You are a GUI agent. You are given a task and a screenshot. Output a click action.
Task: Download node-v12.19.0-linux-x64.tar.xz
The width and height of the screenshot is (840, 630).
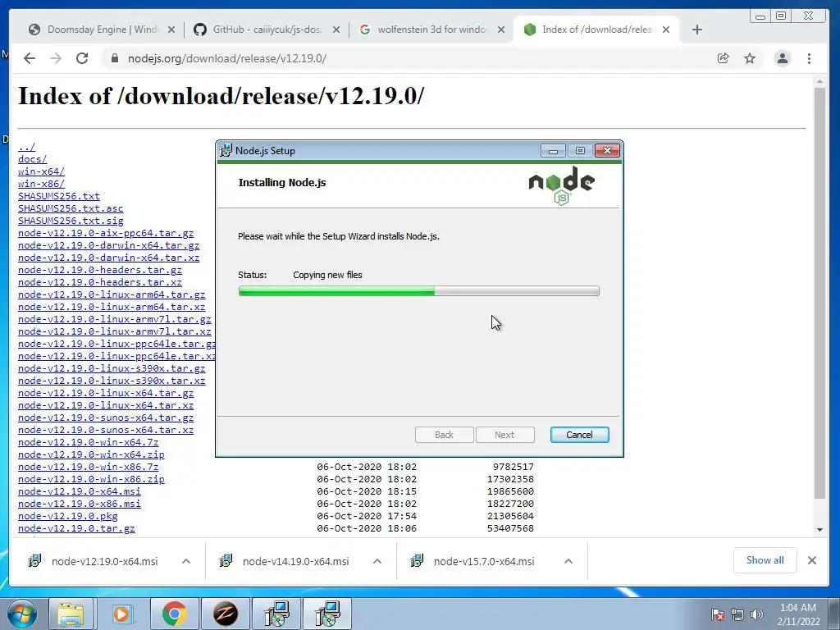106,405
